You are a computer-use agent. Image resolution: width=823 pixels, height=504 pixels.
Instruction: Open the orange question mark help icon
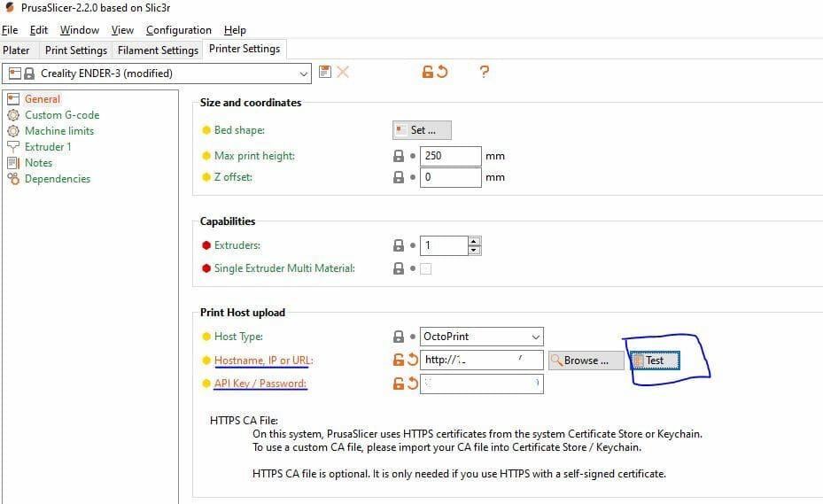tap(484, 72)
